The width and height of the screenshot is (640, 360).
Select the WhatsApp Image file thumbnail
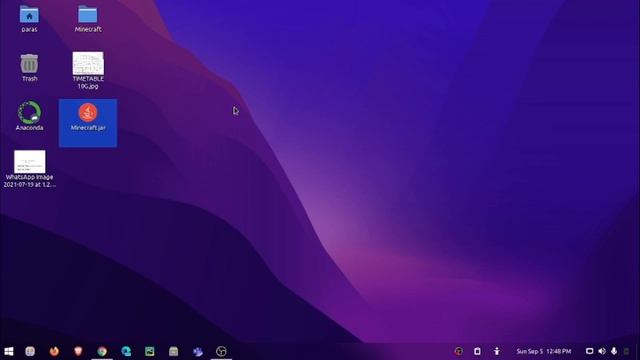pos(30,162)
